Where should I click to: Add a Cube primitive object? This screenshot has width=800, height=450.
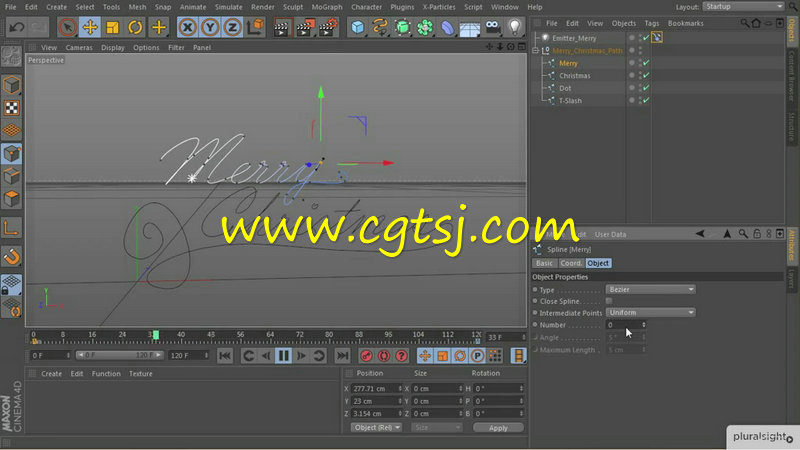358,28
